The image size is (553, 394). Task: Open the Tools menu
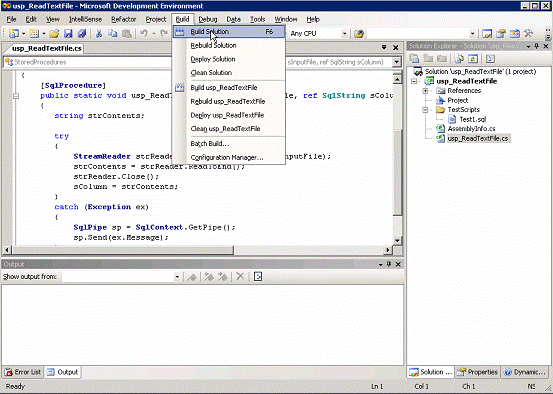point(257,19)
